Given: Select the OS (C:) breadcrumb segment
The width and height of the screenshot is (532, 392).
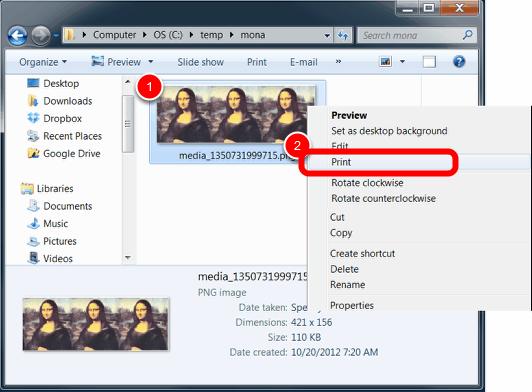Looking at the screenshot, I should coord(168,35).
